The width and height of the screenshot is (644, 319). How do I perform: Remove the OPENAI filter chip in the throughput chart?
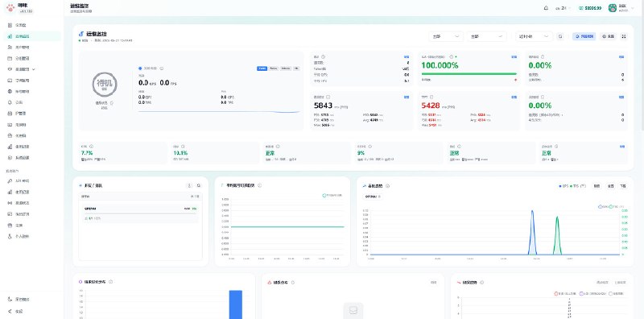pos(379,197)
